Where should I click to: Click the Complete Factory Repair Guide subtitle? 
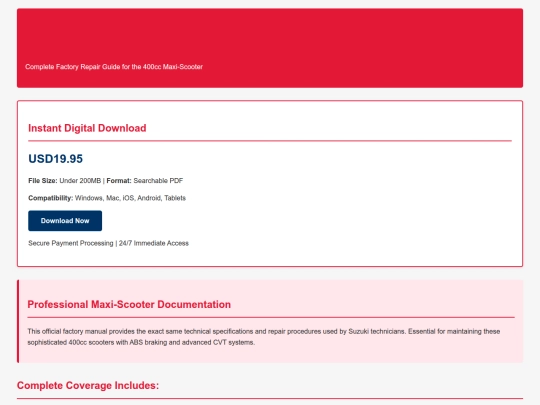click(x=114, y=67)
